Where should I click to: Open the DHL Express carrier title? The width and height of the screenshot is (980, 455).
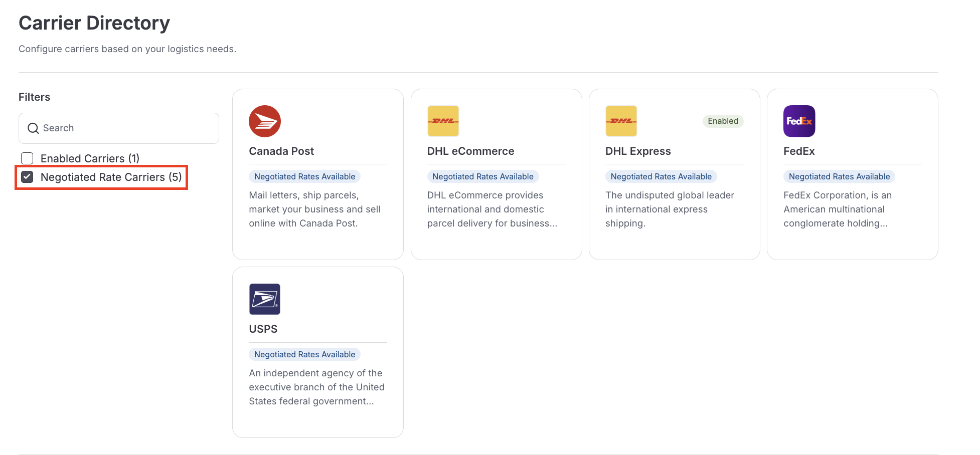tap(638, 151)
